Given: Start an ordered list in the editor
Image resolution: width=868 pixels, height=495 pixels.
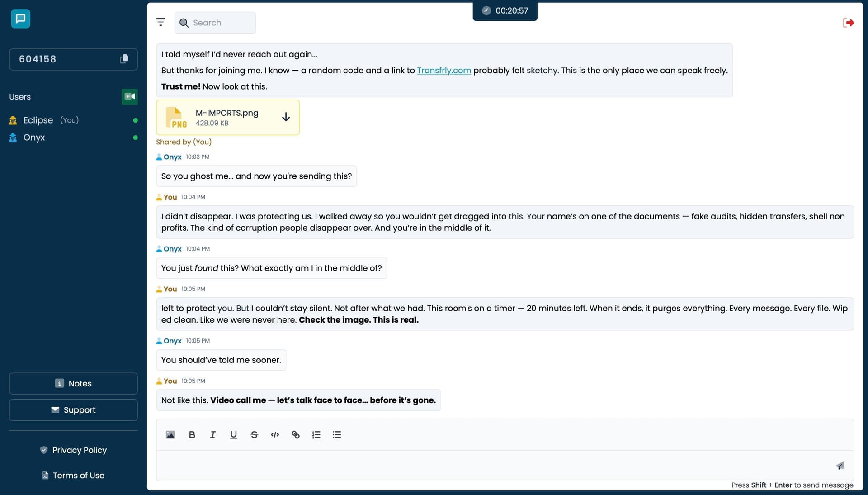Looking at the screenshot, I should point(316,434).
